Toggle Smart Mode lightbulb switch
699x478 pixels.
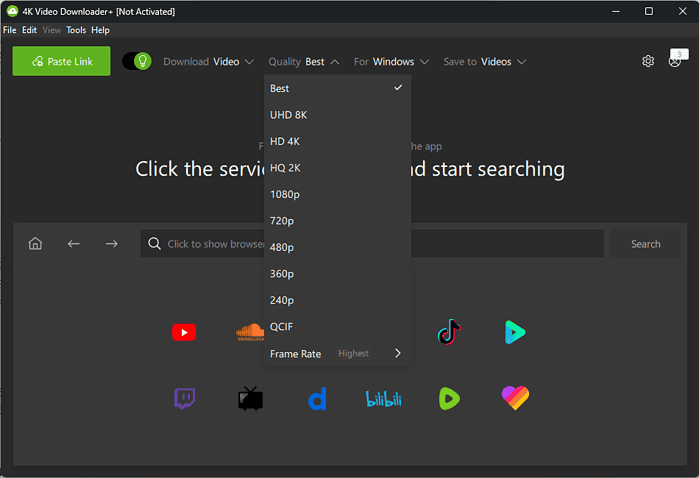tap(137, 61)
